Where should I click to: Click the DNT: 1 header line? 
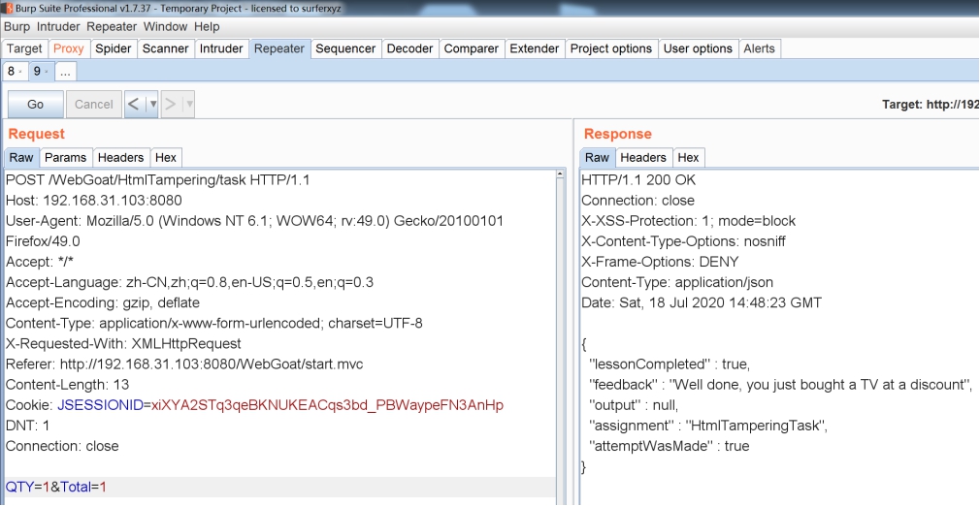point(27,427)
